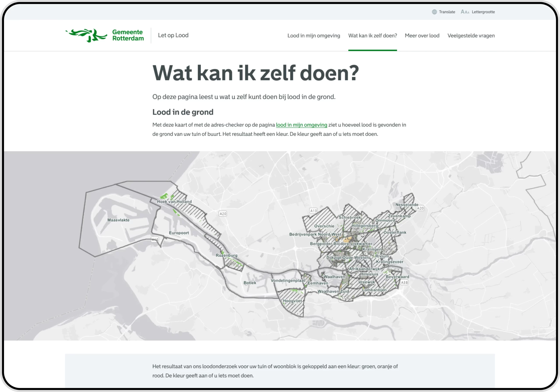The width and height of the screenshot is (560, 392).
Task: Follow the lood in mijn omgeving text link
Action: tap(301, 125)
